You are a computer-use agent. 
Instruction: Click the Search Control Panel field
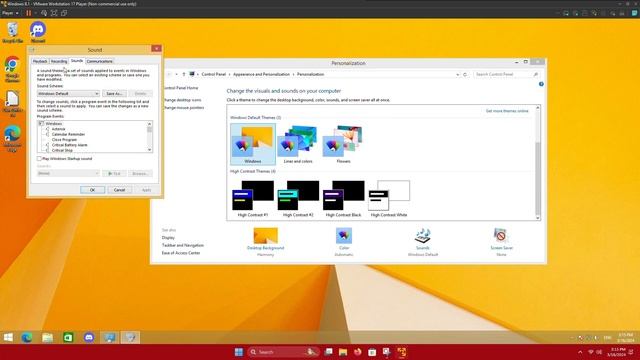click(x=506, y=74)
